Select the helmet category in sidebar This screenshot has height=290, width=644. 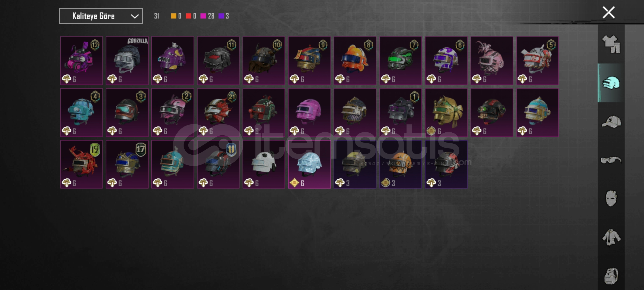611,83
